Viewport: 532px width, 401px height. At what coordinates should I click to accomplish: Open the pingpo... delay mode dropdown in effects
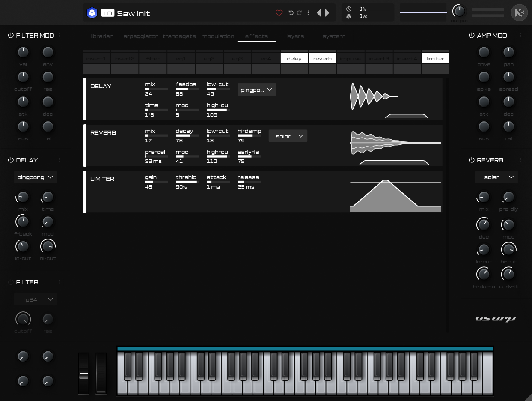257,90
